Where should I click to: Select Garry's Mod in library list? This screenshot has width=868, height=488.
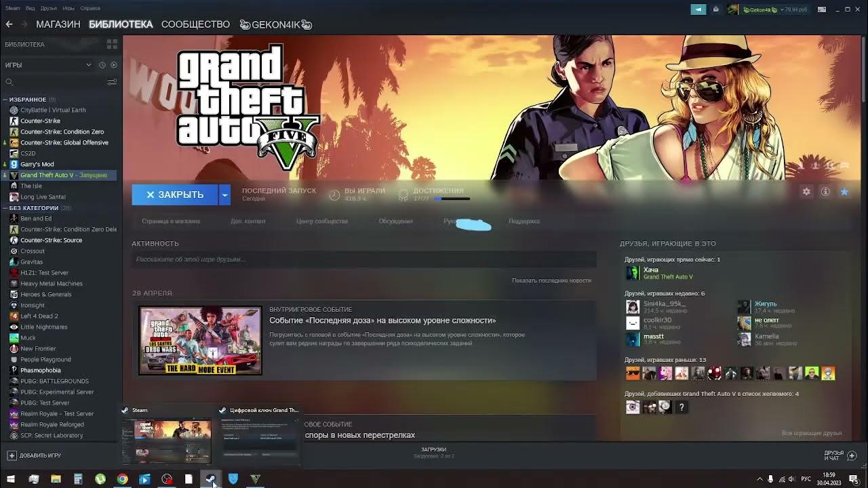[37, 164]
